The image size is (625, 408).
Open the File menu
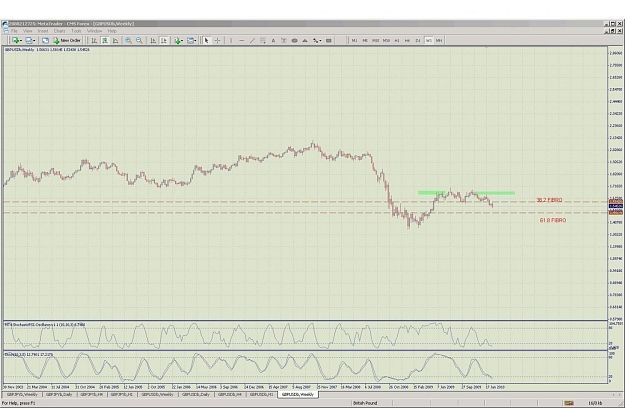coord(14,31)
